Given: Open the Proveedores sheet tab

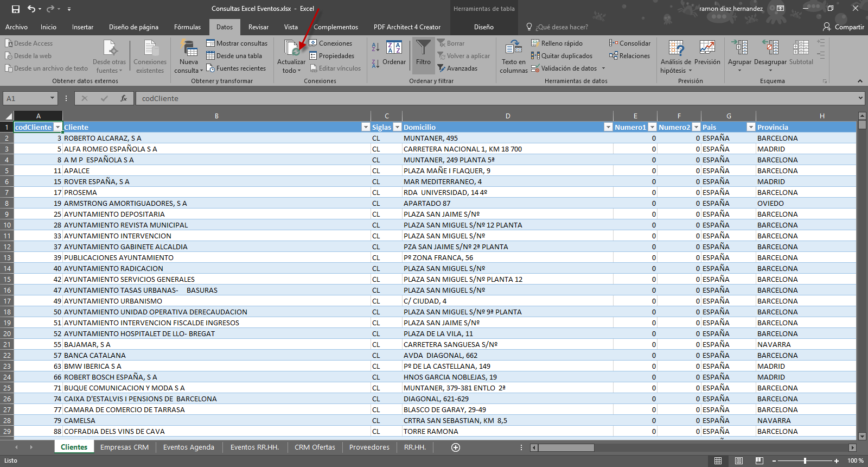Looking at the screenshot, I should [x=369, y=447].
